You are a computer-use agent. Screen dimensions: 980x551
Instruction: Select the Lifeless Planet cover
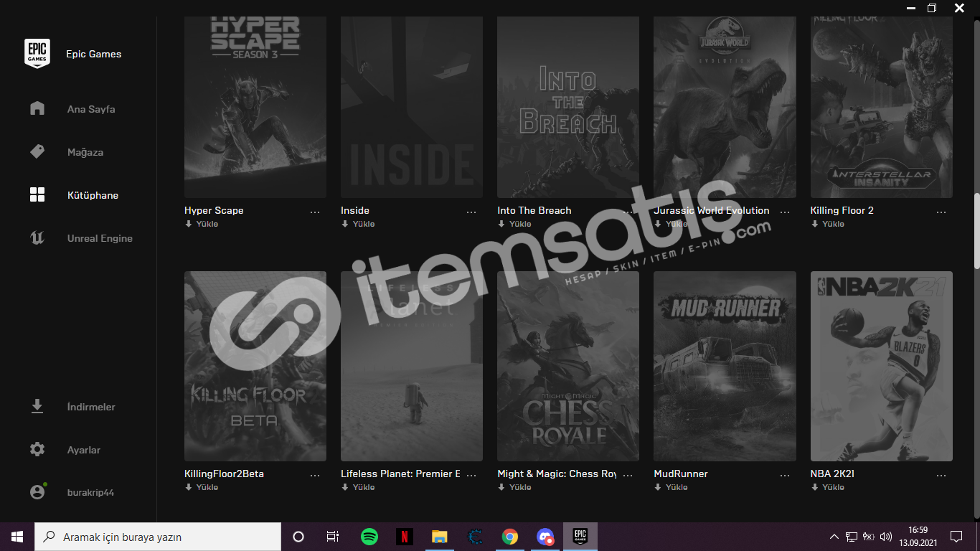tap(412, 366)
